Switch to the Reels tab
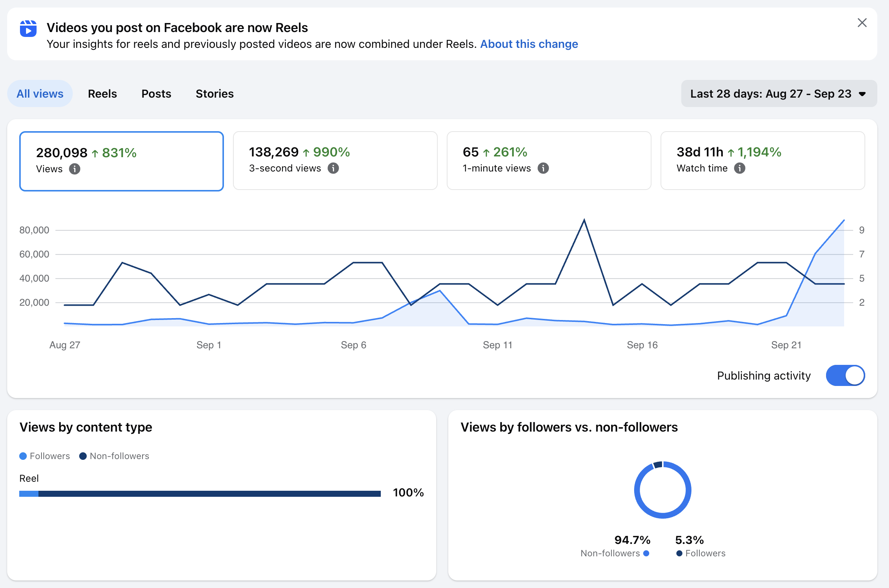This screenshot has width=889, height=588. click(x=102, y=93)
